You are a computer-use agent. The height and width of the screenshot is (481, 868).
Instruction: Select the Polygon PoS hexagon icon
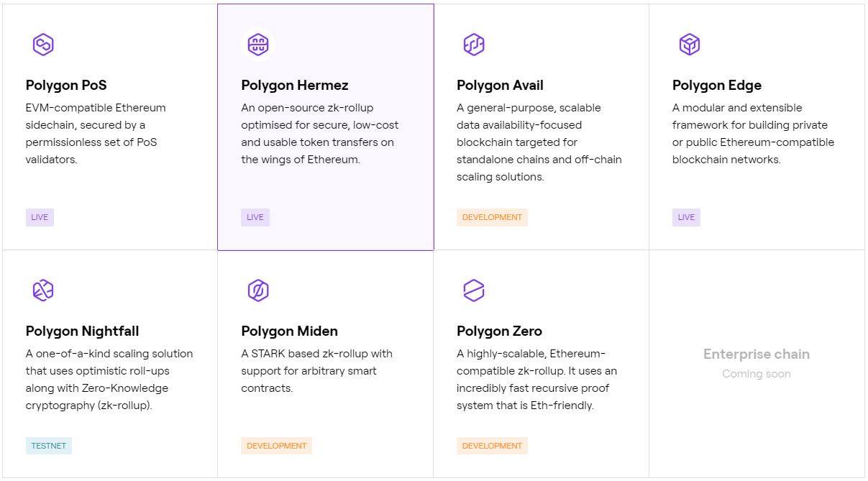[x=42, y=44]
